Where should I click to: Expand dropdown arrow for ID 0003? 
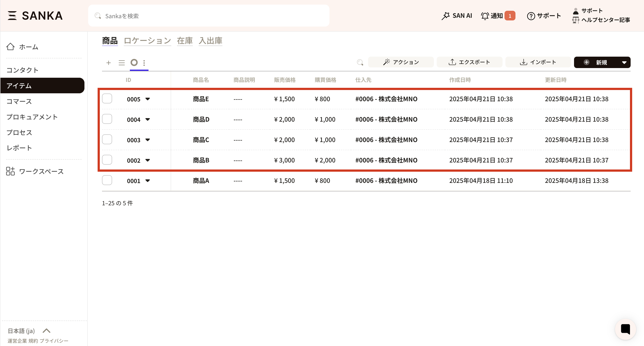click(148, 140)
